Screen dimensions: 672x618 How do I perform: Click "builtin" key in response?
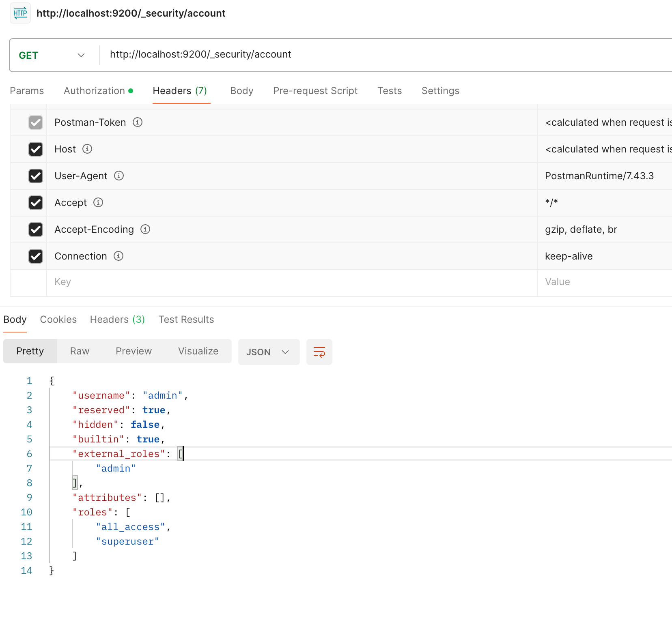click(x=98, y=439)
